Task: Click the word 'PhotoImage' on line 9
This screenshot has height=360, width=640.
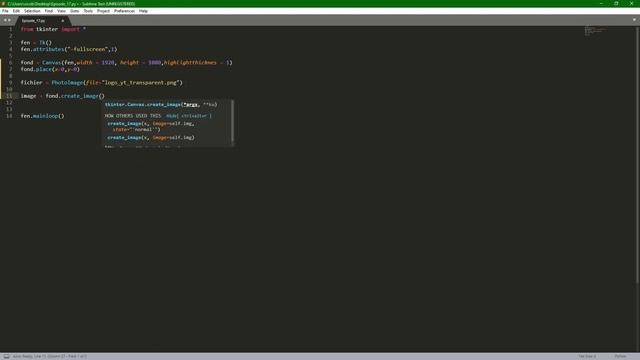Action: point(67,82)
